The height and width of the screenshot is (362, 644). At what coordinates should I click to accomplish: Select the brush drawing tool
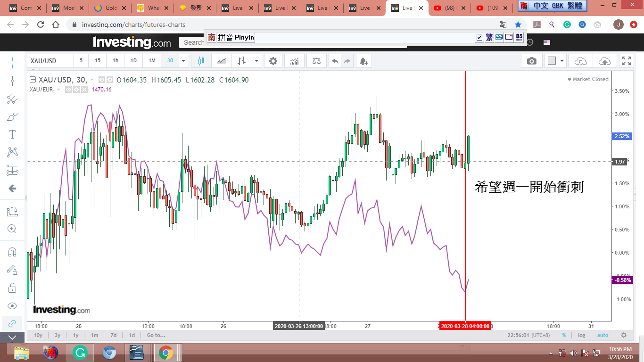(x=12, y=116)
